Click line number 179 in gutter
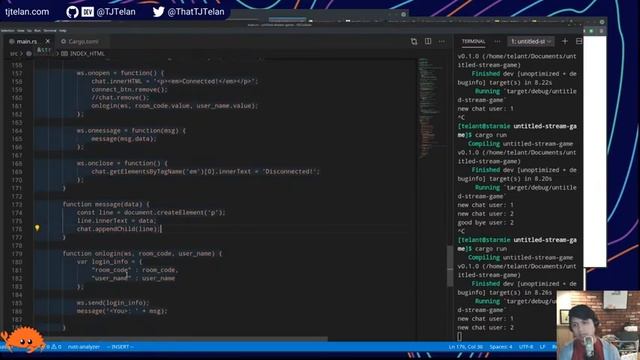The image size is (640, 360). (x=17, y=253)
